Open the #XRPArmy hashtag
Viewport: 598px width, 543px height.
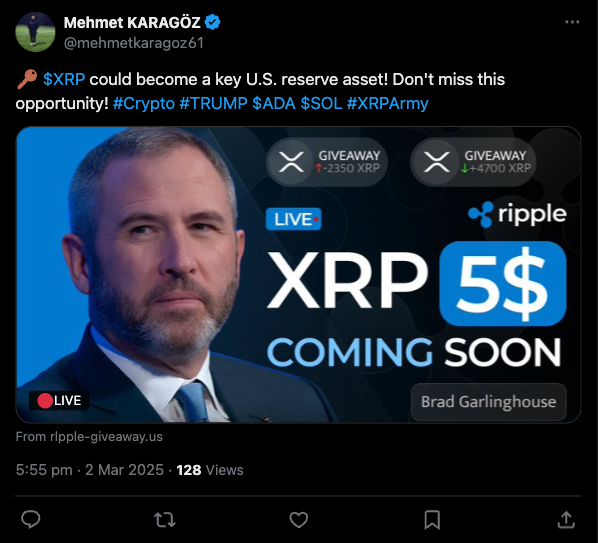[x=387, y=103]
